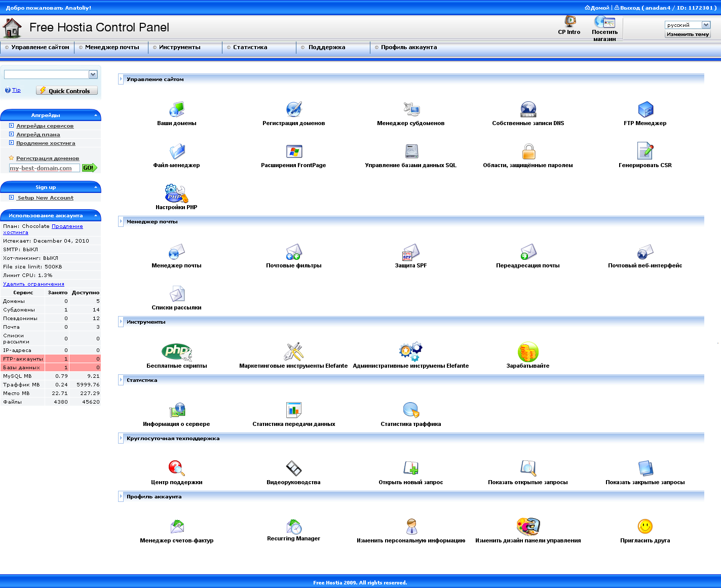
Task: Collapse the Использование аккаунта sidebar panel
Action: 96,216
